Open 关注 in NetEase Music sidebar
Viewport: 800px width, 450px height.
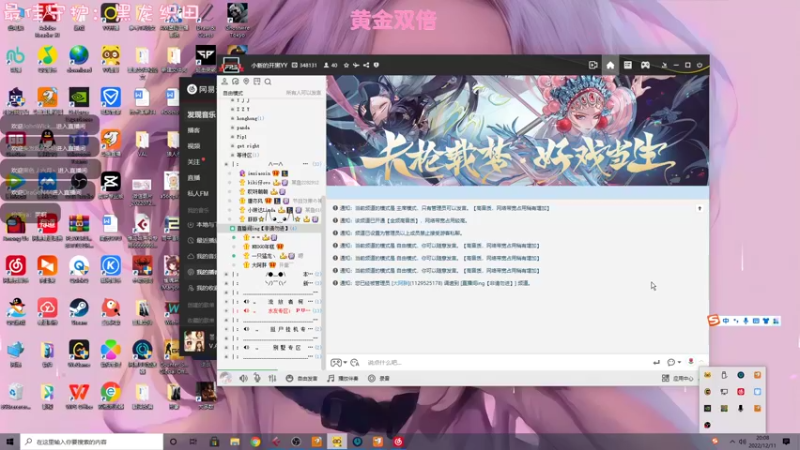[x=193, y=162]
